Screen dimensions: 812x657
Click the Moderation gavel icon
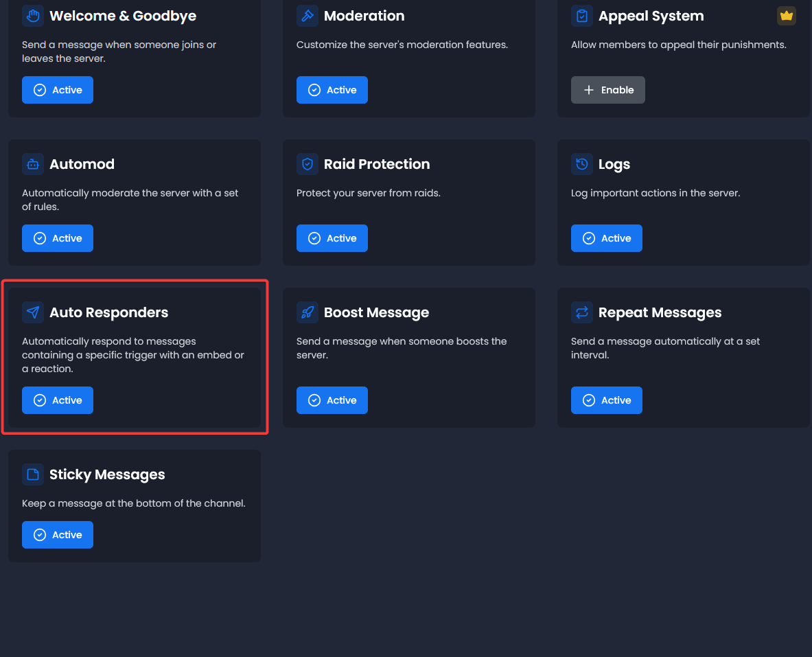click(x=307, y=16)
